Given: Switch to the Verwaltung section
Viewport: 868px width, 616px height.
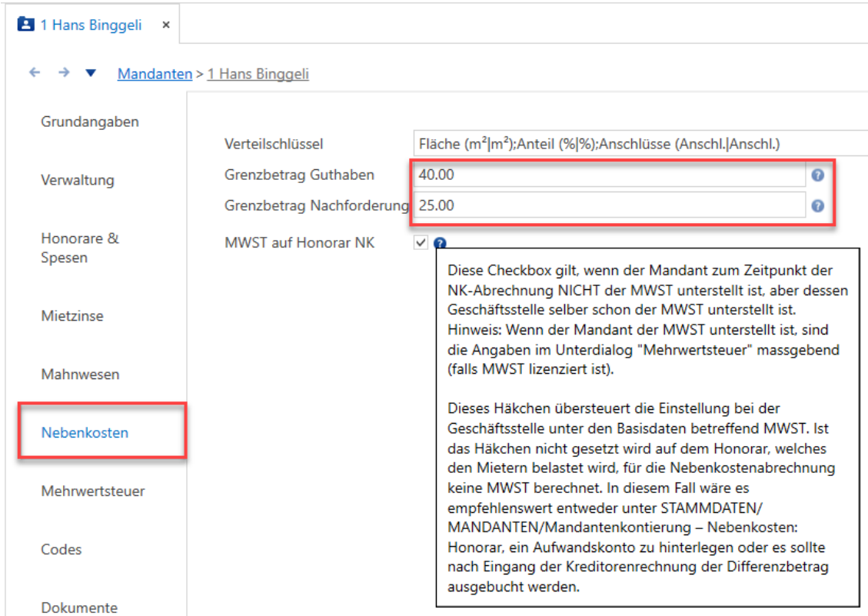Looking at the screenshot, I should [78, 180].
